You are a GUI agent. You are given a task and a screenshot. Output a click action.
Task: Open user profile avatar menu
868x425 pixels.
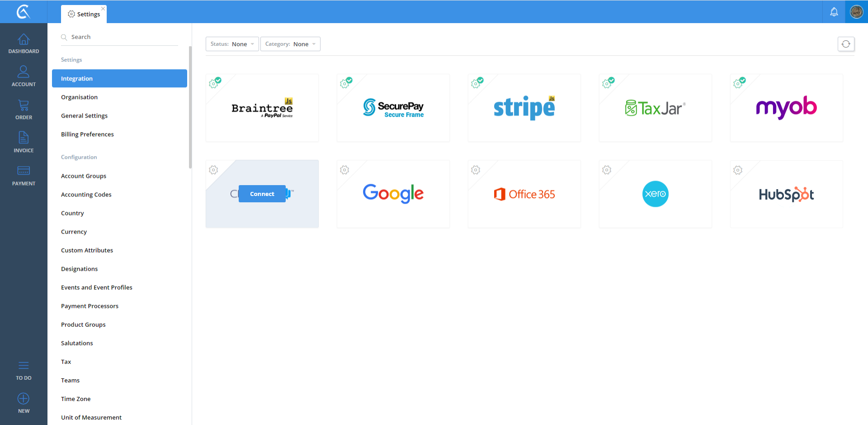click(x=856, y=12)
